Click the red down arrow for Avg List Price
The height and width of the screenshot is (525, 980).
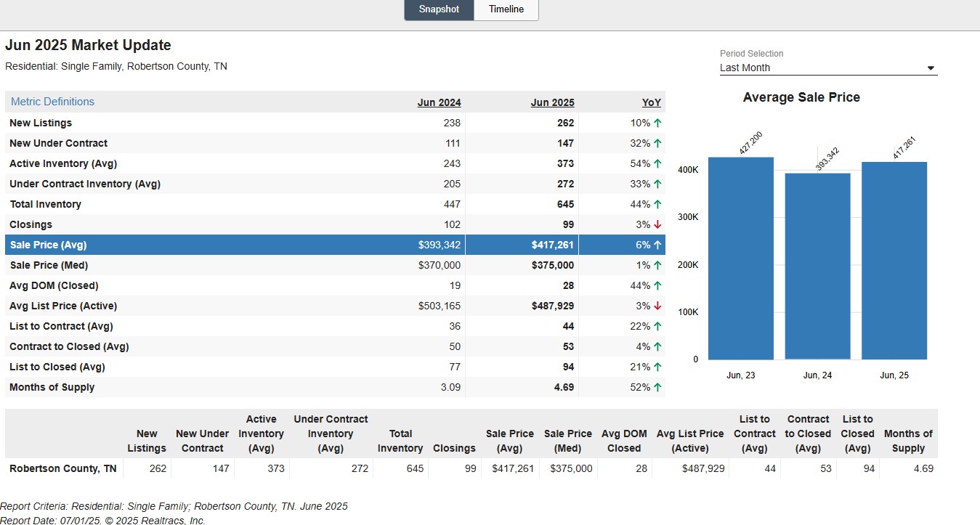657,306
